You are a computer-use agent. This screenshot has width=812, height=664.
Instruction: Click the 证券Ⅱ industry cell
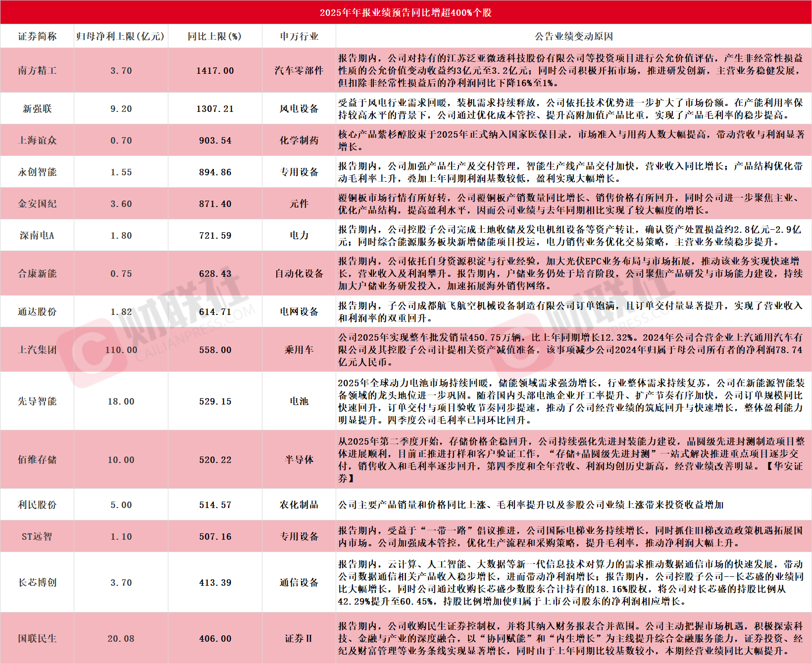(299, 638)
